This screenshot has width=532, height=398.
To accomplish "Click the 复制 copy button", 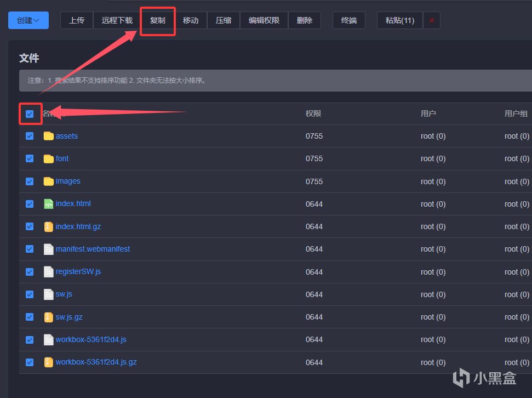I will (158, 20).
